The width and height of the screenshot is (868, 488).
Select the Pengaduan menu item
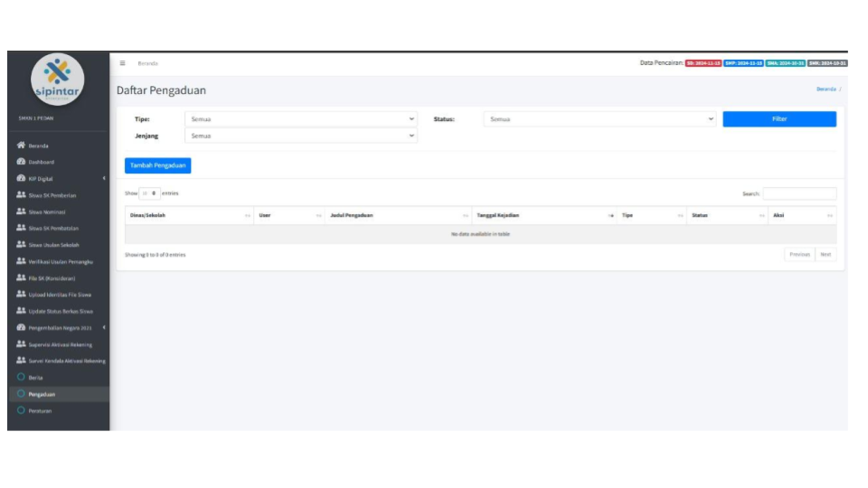tap(59, 394)
